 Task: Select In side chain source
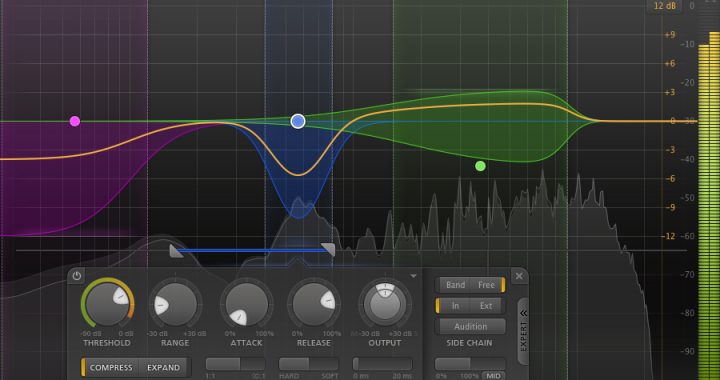click(455, 306)
